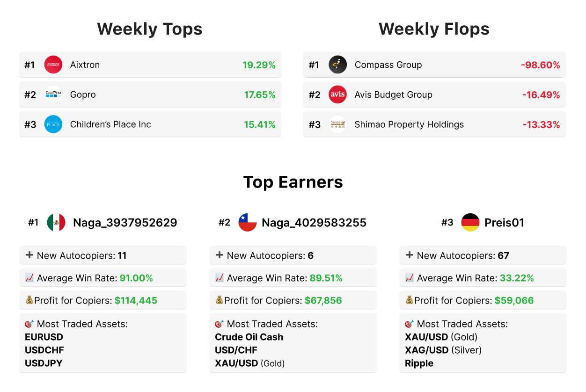Click the Weekly Tops heading
Viewport: 586px width, 392px height.
150,29
